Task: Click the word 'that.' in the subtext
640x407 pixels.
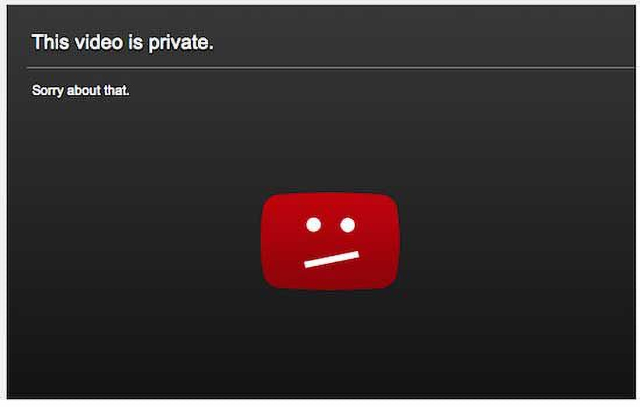Action: tap(117, 90)
